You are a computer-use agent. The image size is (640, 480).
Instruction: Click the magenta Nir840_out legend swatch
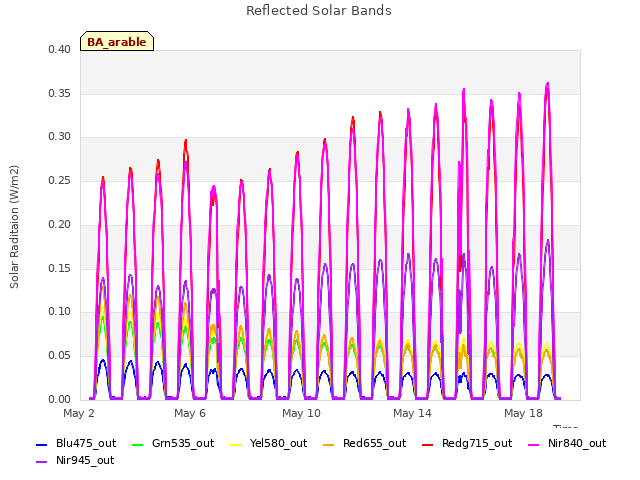pos(533,444)
